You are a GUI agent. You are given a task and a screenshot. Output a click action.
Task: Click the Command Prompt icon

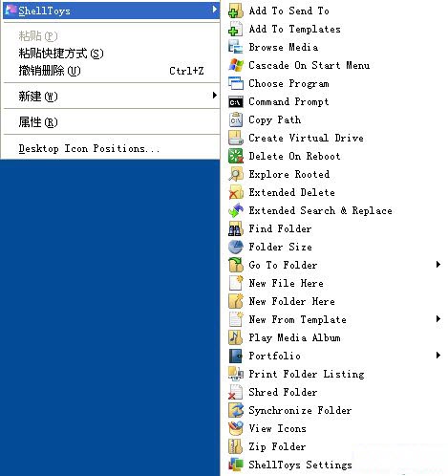236,102
